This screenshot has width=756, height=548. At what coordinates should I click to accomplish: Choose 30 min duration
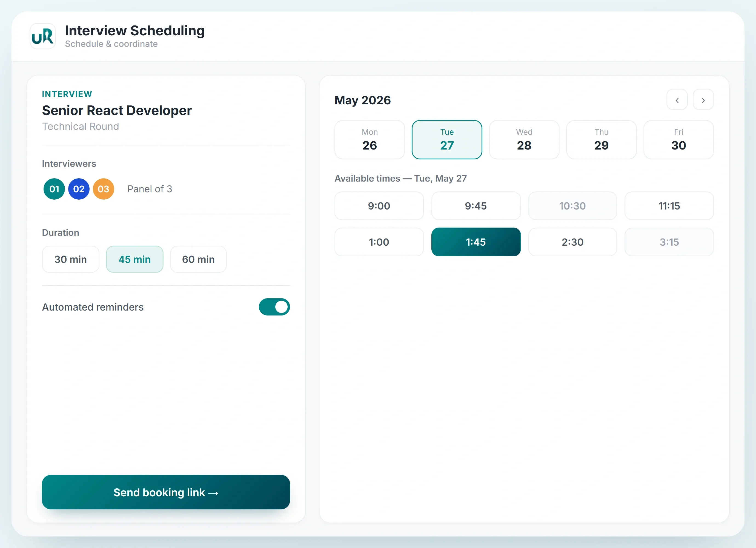tap(71, 259)
